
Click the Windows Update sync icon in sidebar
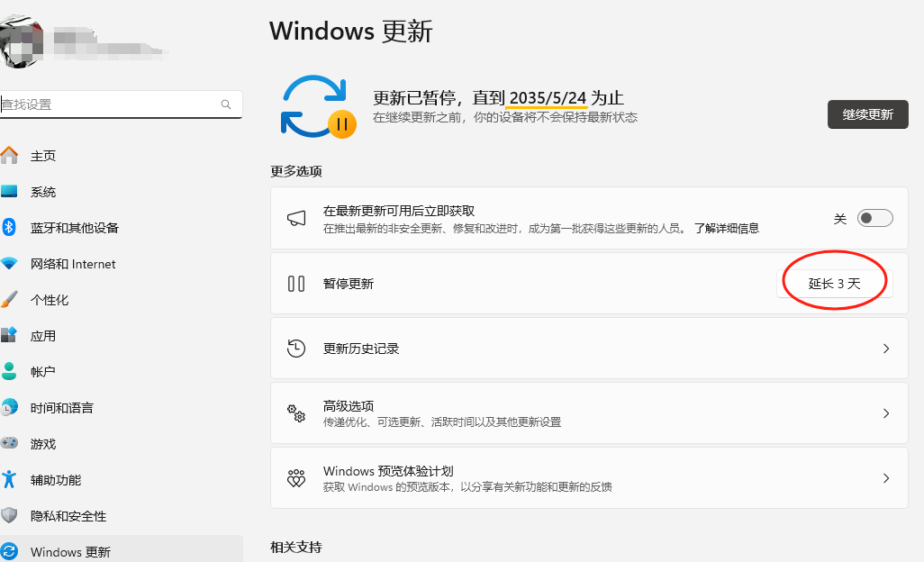(9, 551)
